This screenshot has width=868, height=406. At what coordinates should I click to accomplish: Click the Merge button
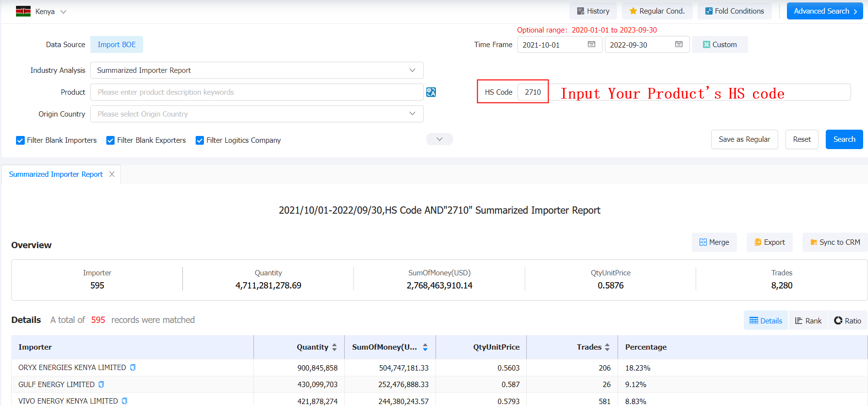[714, 242]
